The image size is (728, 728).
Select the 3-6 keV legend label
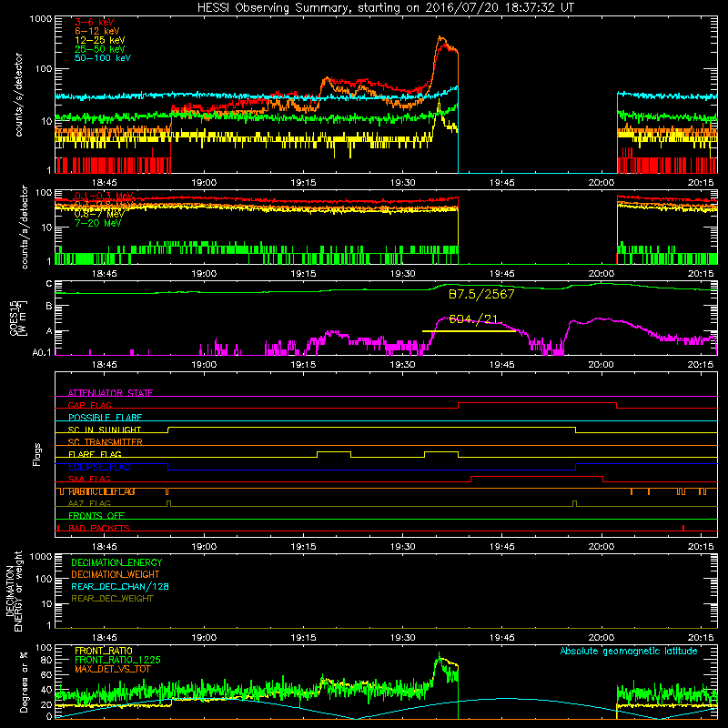[94, 22]
